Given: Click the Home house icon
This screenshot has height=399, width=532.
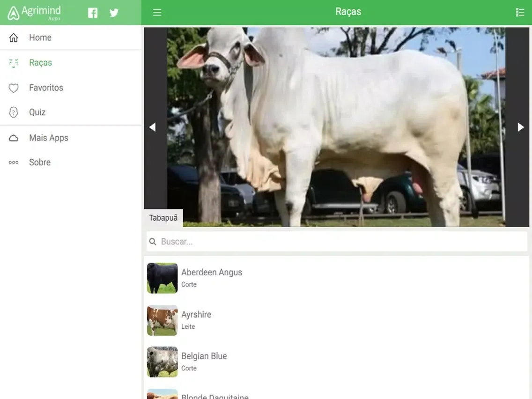Looking at the screenshot, I should 14,37.
